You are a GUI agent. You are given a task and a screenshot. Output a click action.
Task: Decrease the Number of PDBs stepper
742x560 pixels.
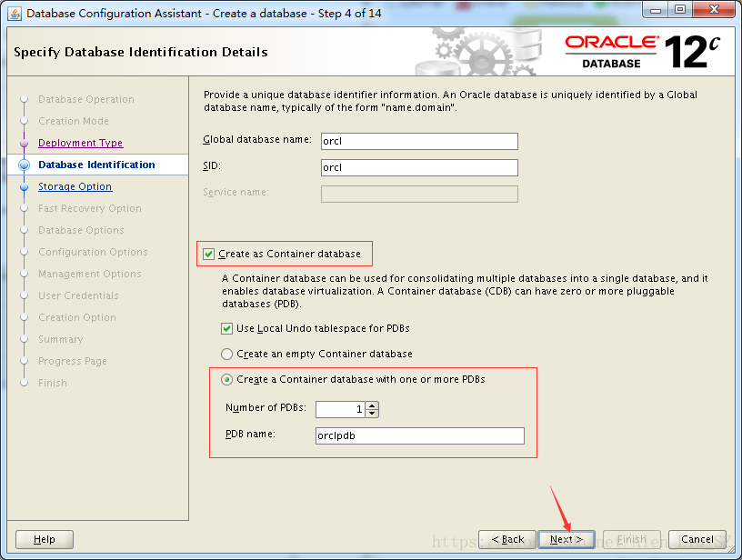(x=373, y=414)
